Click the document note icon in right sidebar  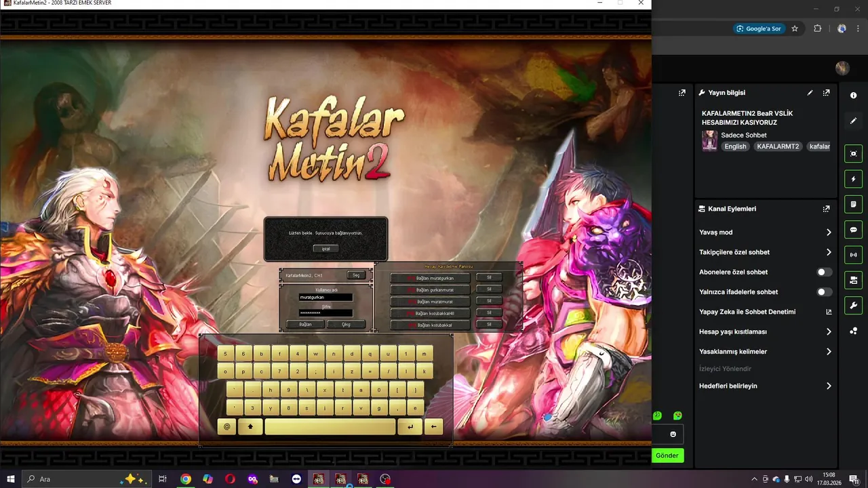tap(853, 204)
